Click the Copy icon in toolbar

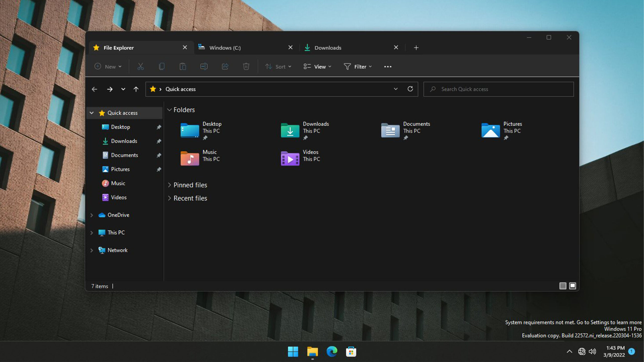[x=162, y=66]
